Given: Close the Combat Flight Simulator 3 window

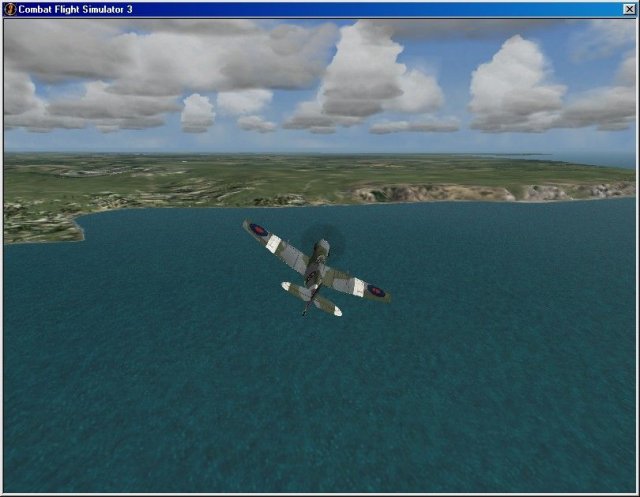Looking at the screenshot, I should (629, 9).
